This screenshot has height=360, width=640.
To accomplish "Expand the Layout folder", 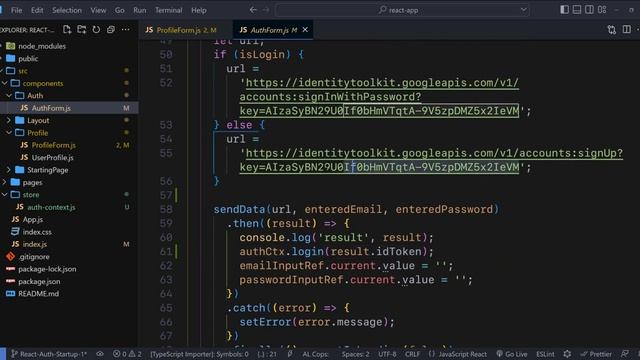I will [38, 120].
